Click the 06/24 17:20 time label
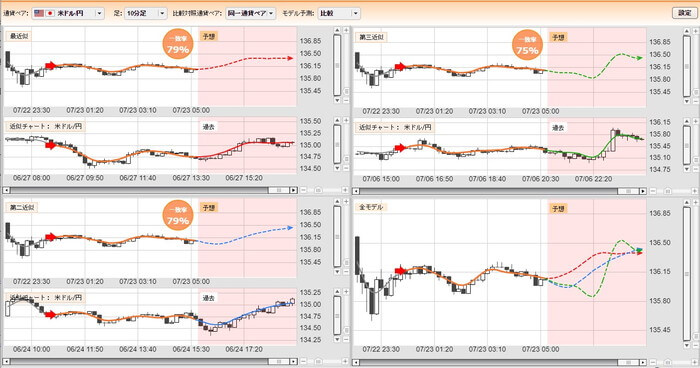The width and height of the screenshot is (700, 368). pos(244,349)
